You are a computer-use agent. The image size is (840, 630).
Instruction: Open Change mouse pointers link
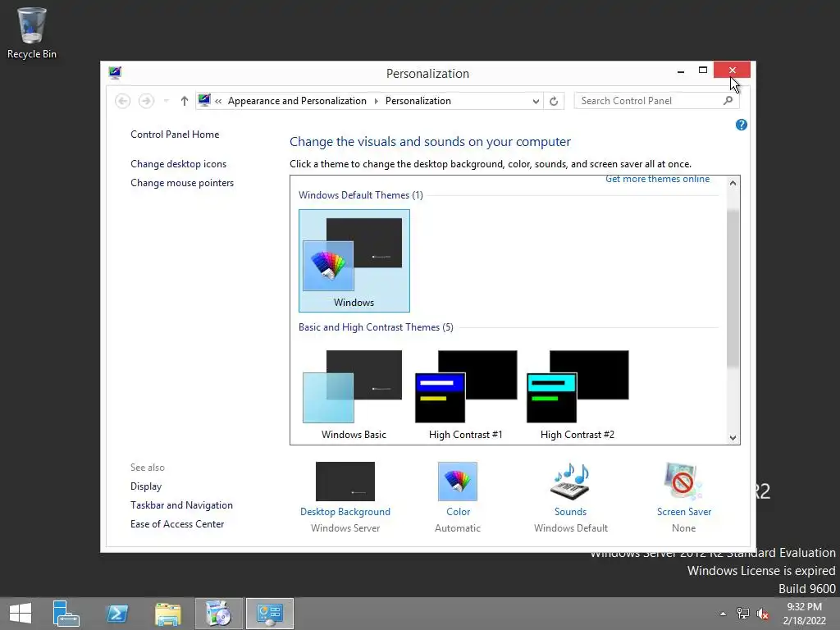(x=182, y=183)
